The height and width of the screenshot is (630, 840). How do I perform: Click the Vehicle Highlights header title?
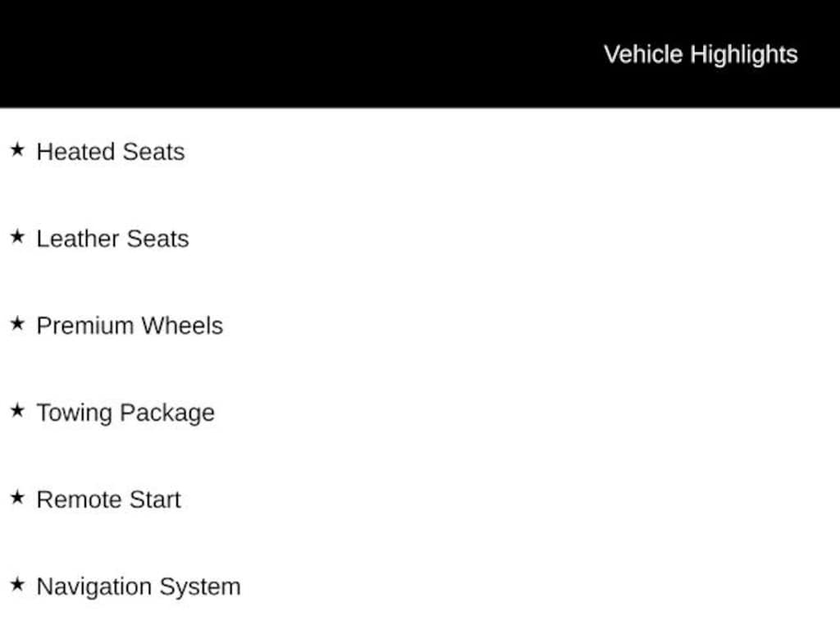click(x=701, y=55)
